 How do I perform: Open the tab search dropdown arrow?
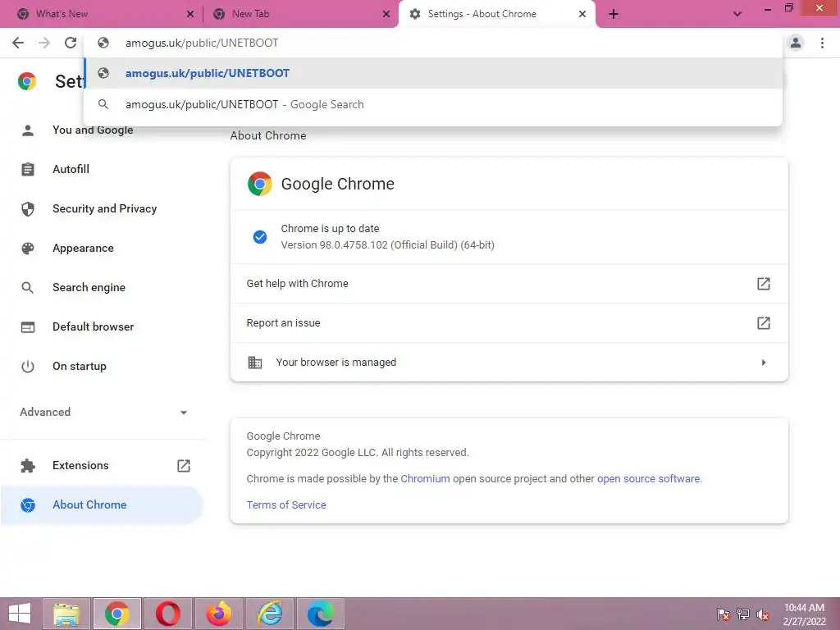(x=737, y=14)
